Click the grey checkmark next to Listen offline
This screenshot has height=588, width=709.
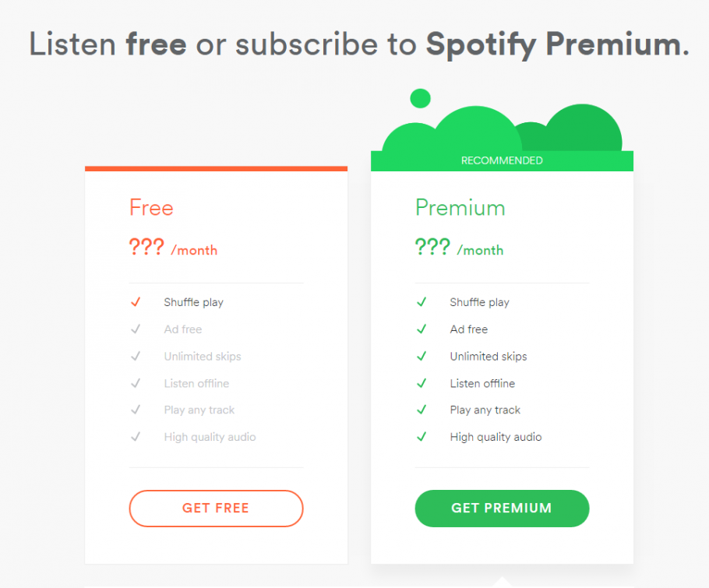coord(136,383)
